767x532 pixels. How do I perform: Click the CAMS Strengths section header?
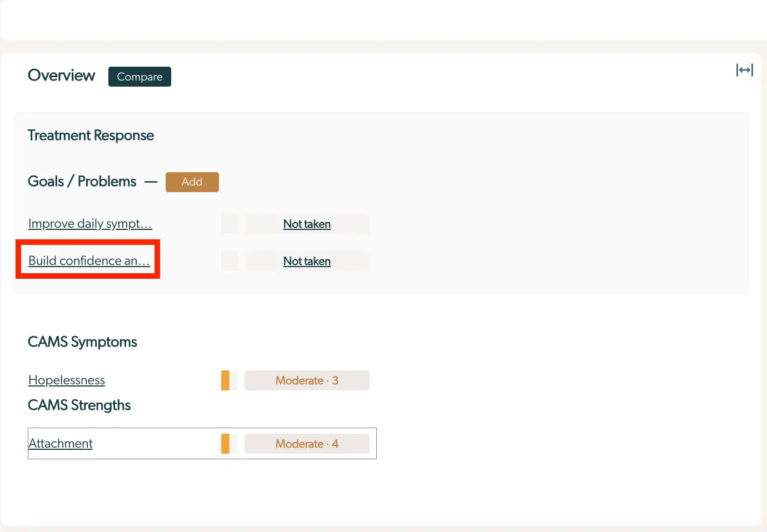pyautogui.click(x=79, y=405)
